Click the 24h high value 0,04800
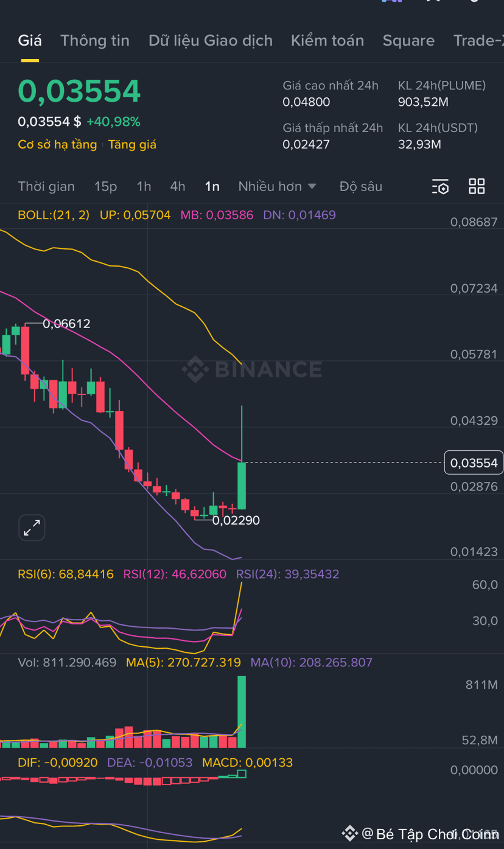The image size is (504, 849). [x=306, y=102]
